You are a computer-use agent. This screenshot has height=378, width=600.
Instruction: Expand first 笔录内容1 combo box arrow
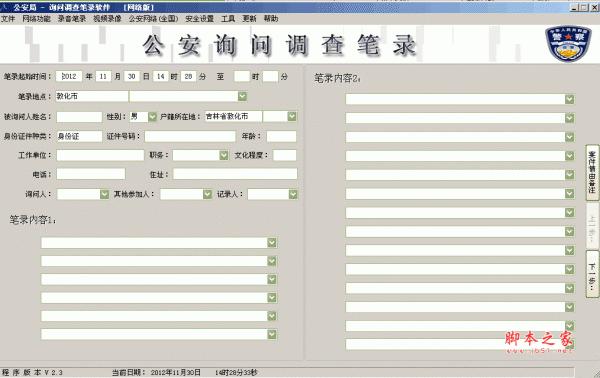[x=272, y=243]
